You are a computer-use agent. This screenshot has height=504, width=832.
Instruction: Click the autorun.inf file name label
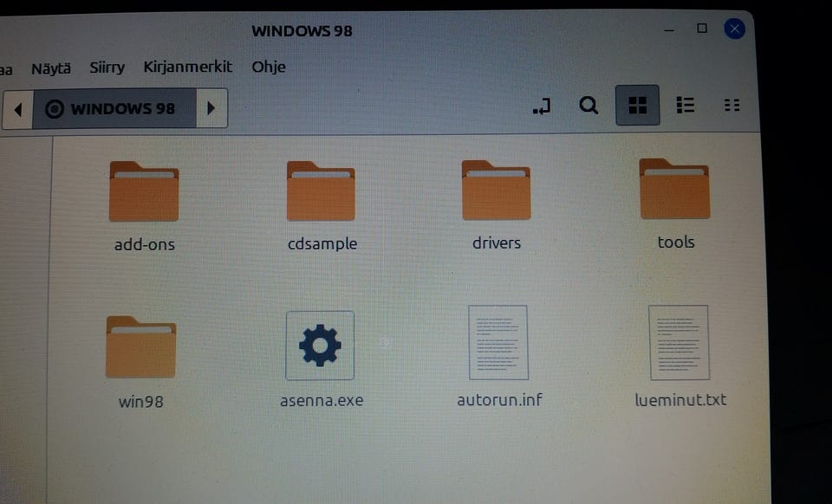pos(499,399)
